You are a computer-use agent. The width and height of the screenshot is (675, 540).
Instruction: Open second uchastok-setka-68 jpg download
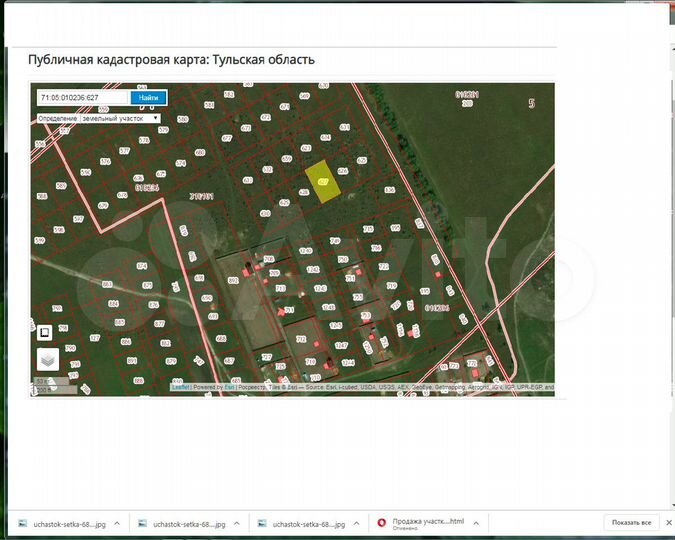pos(189,524)
